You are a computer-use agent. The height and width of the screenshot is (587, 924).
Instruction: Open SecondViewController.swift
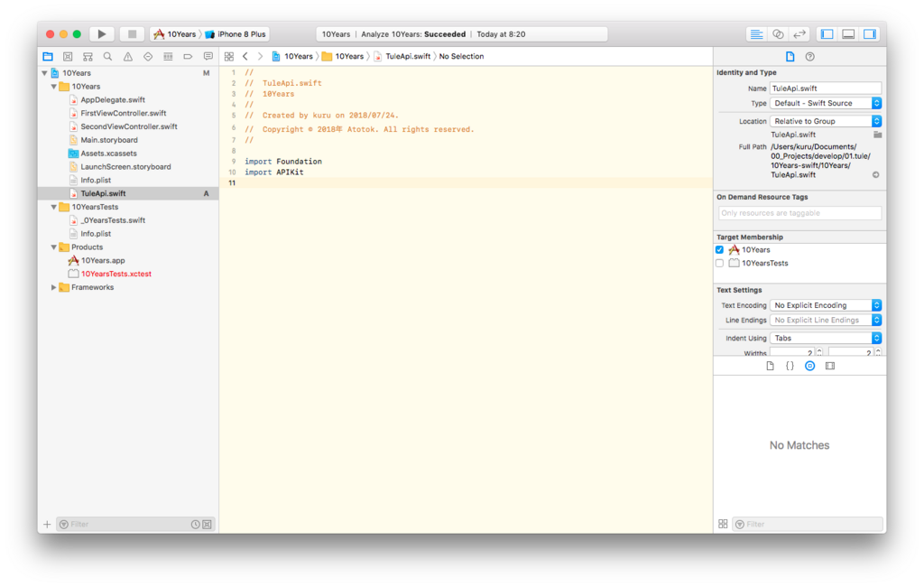coord(128,126)
